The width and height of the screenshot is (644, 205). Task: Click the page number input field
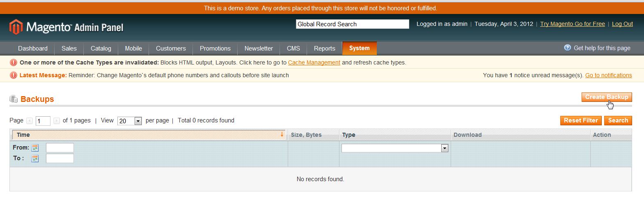pyautogui.click(x=43, y=121)
